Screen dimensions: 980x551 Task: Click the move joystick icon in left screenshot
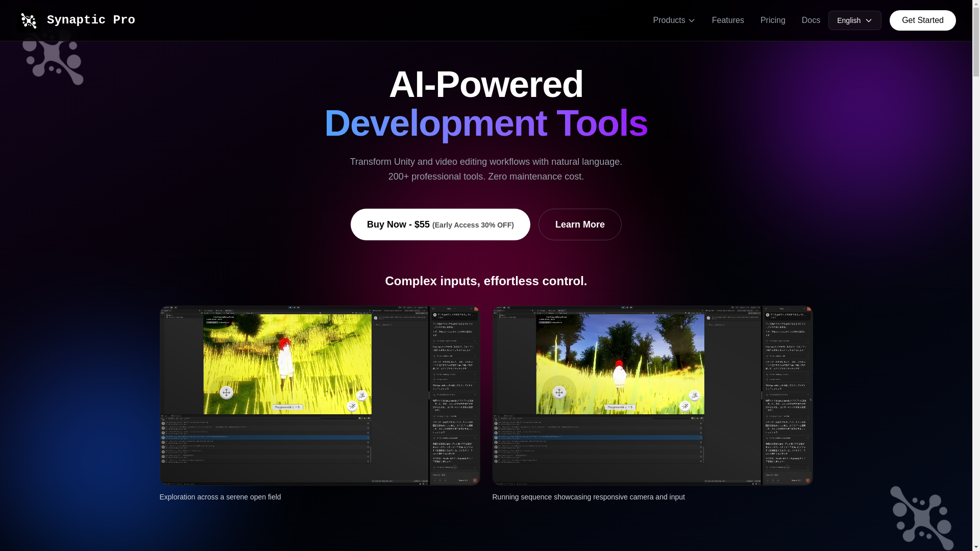[x=226, y=392]
